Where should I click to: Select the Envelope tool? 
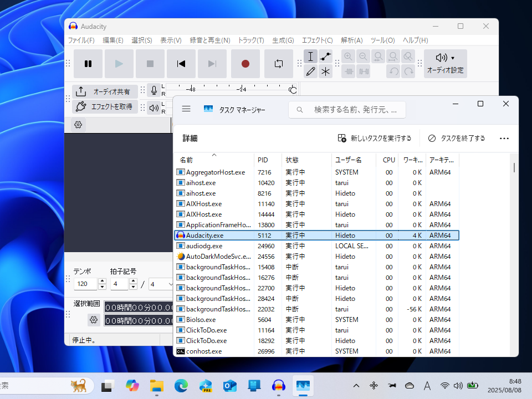click(326, 56)
